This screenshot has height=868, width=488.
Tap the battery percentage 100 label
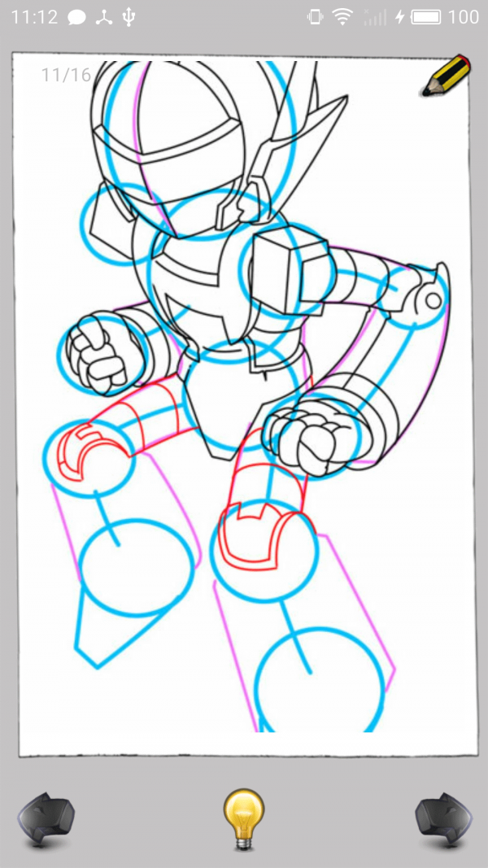coord(464,17)
